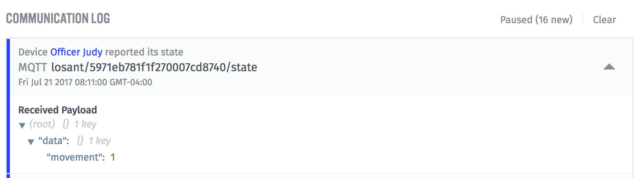Collapse the log entry with the up arrow
The height and width of the screenshot is (178, 644).
609,67
